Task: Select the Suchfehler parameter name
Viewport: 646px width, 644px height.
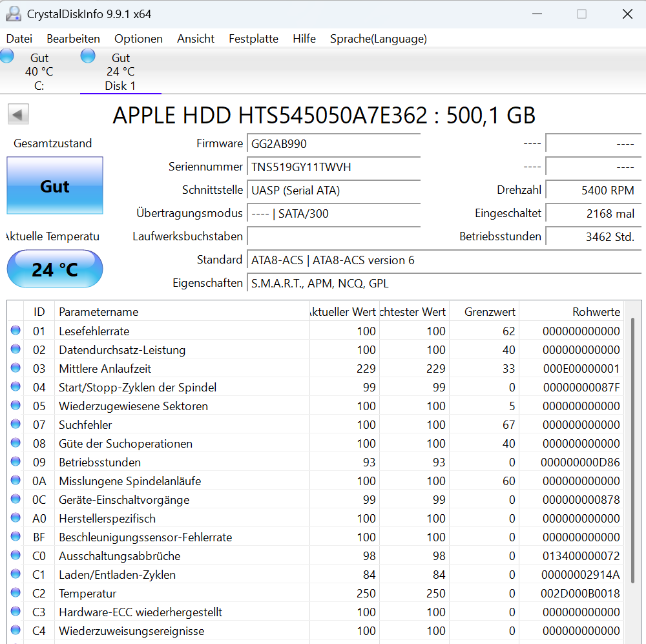Action: (x=85, y=425)
